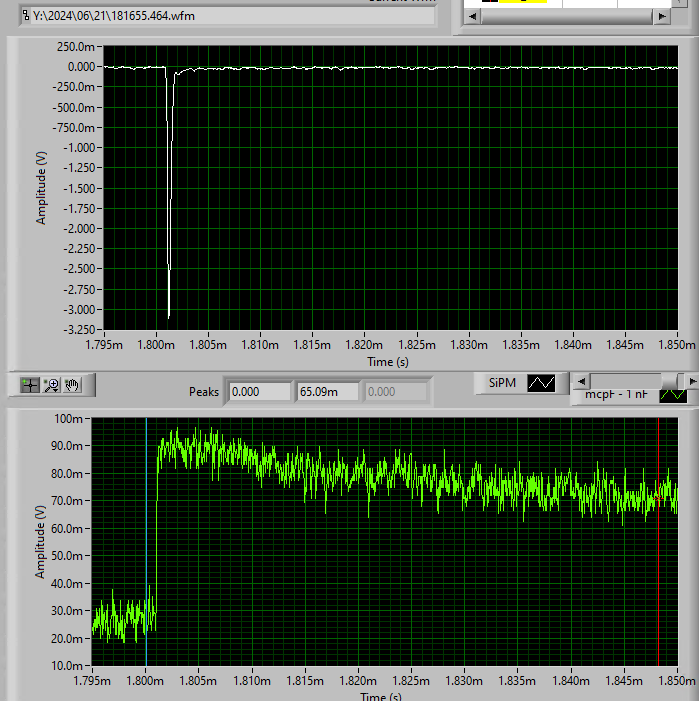Click the SiPM legend label
Screen dimensions: 699x701
click(502, 383)
